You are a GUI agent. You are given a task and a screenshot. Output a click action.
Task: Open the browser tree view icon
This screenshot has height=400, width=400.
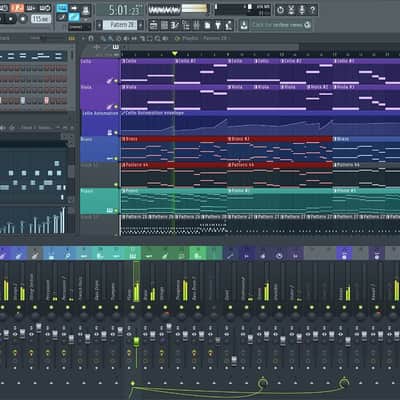[x=186, y=25]
